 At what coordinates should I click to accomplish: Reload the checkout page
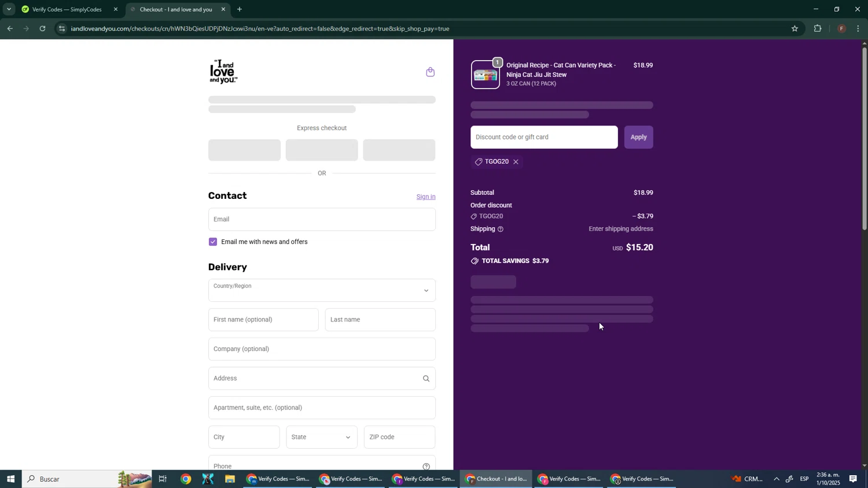tap(42, 28)
